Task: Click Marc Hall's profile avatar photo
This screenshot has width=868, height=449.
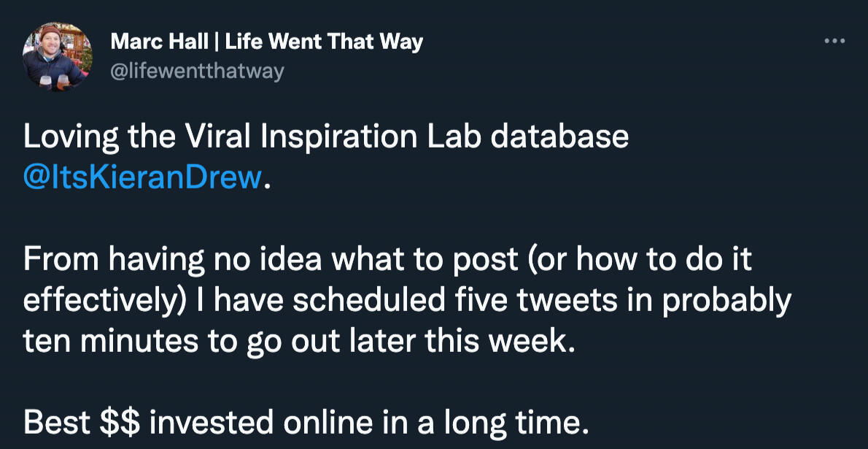Action: [58, 55]
